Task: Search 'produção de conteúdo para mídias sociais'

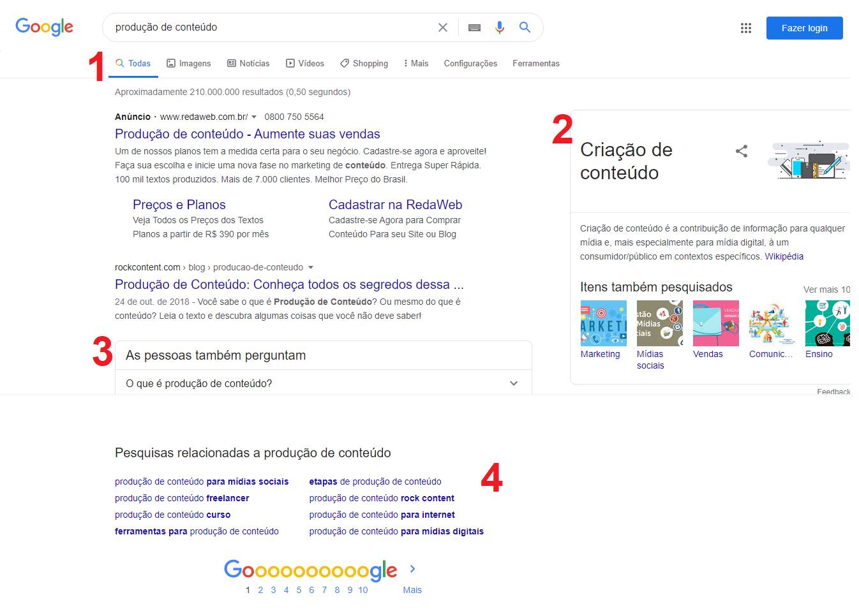Action: pos(202,481)
